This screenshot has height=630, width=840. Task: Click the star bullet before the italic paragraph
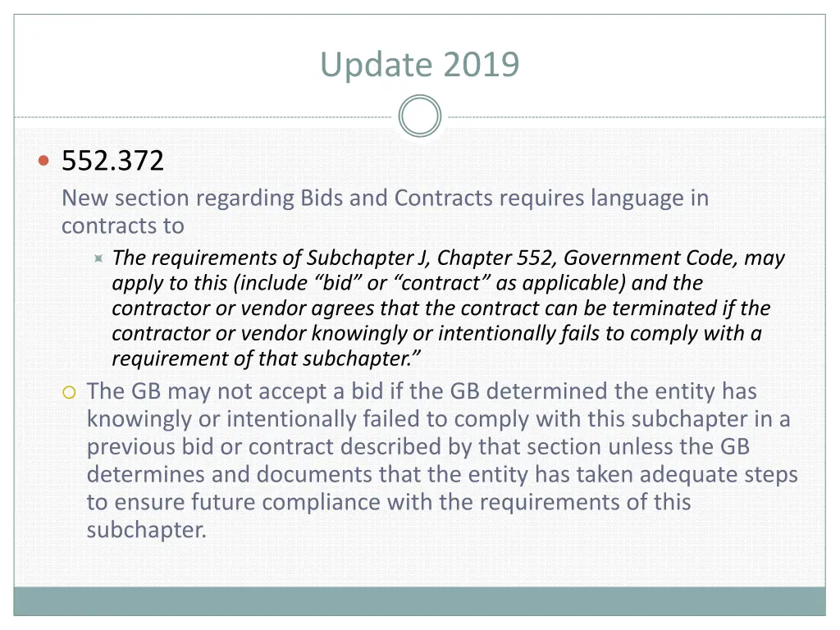tap(98, 258)
